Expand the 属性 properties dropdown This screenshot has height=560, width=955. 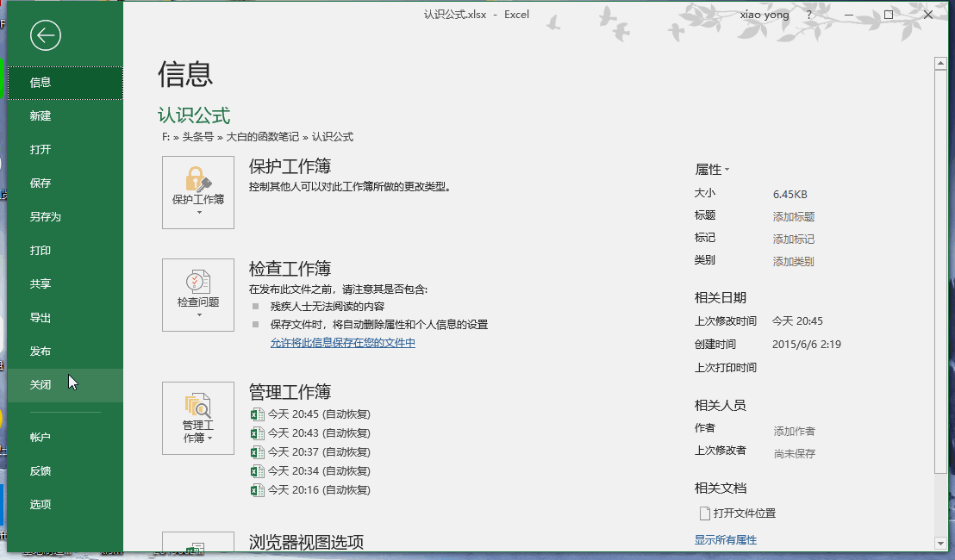711,169
